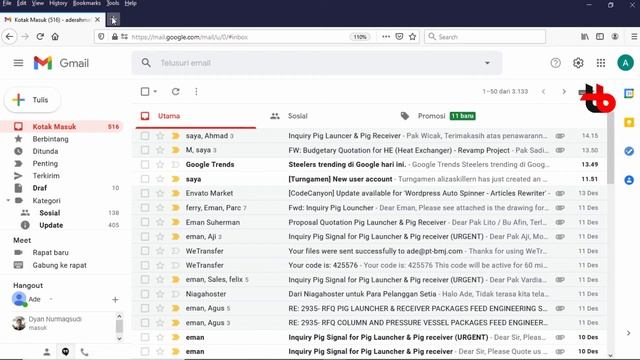The height and width of the screenshot is (360, 640).
Task: Open the Berbintang starred folder
Action: coord(51,139)
